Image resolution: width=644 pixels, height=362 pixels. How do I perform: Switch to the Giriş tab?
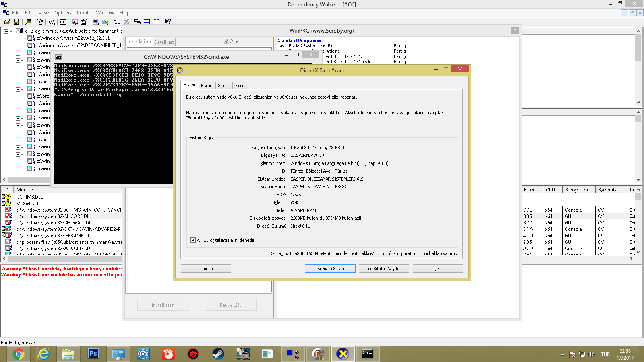coord(239,86)
